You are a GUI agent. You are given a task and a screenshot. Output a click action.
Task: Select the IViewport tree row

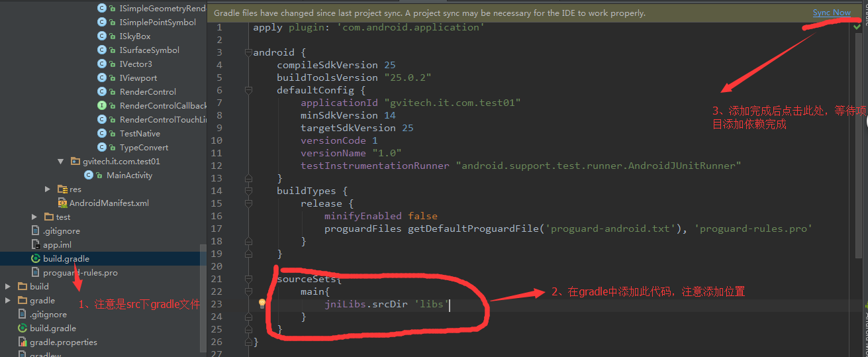point(103,77)
